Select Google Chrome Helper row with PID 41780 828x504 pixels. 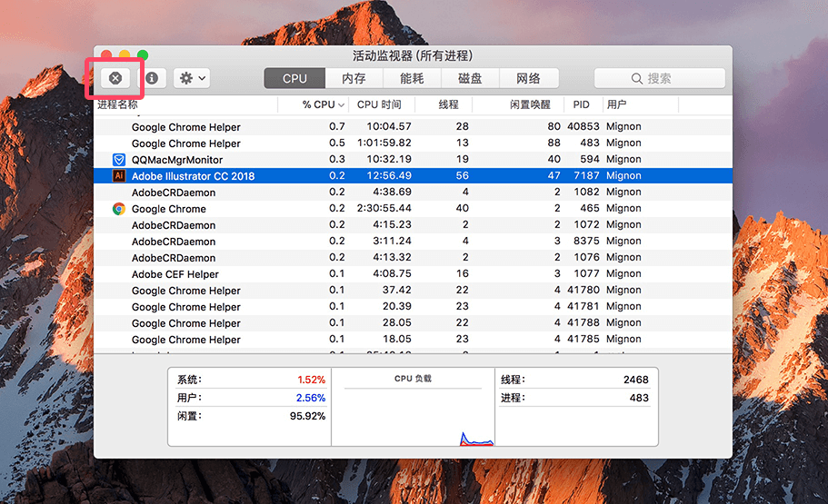pyautogui.click(x=413, y=291)
